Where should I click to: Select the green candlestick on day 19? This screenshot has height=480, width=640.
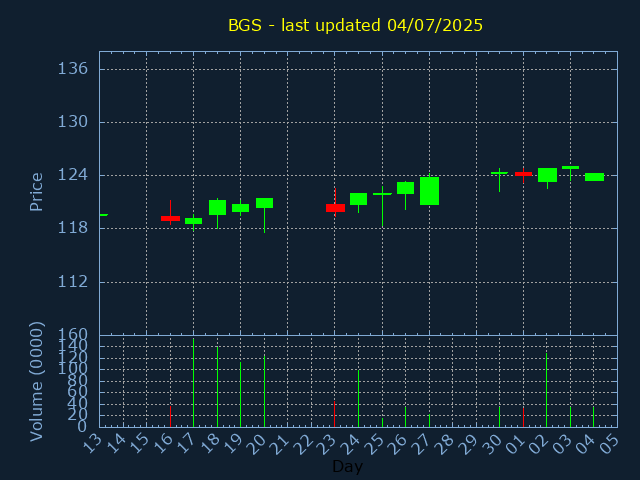[240, 208]
